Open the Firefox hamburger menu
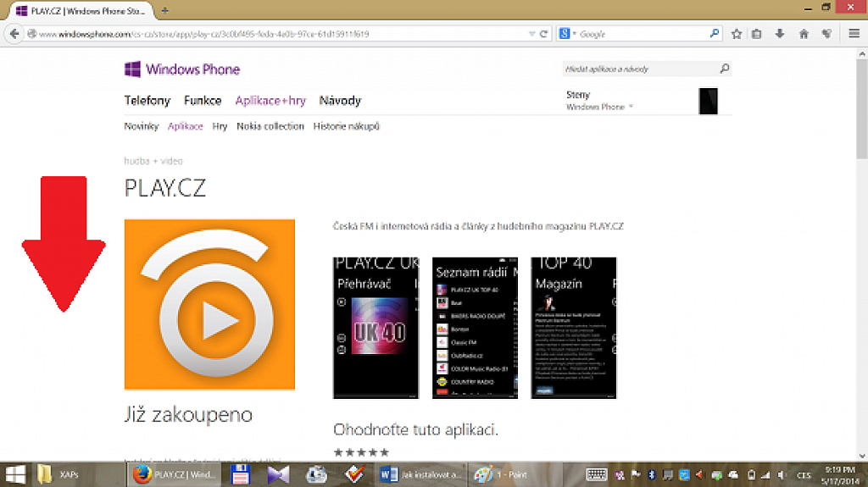 pos(854,34)
